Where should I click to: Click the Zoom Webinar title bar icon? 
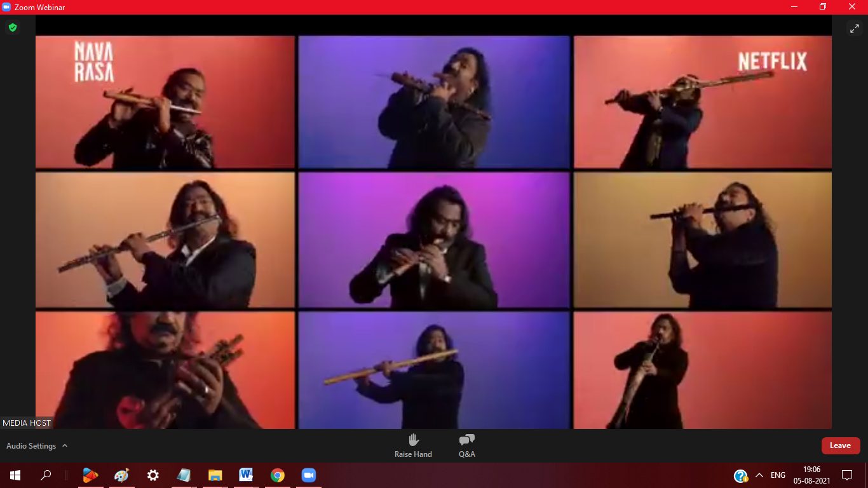coord(7,7)
